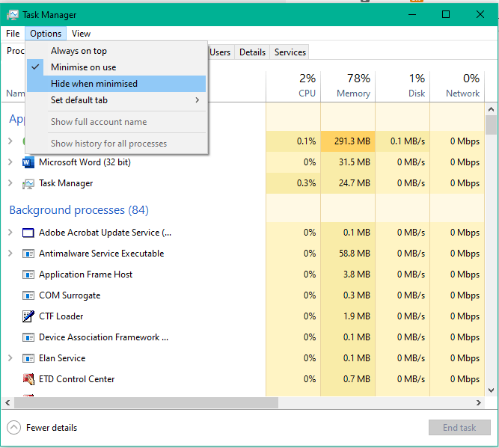Click the Fewer details arrow icon

13,428
